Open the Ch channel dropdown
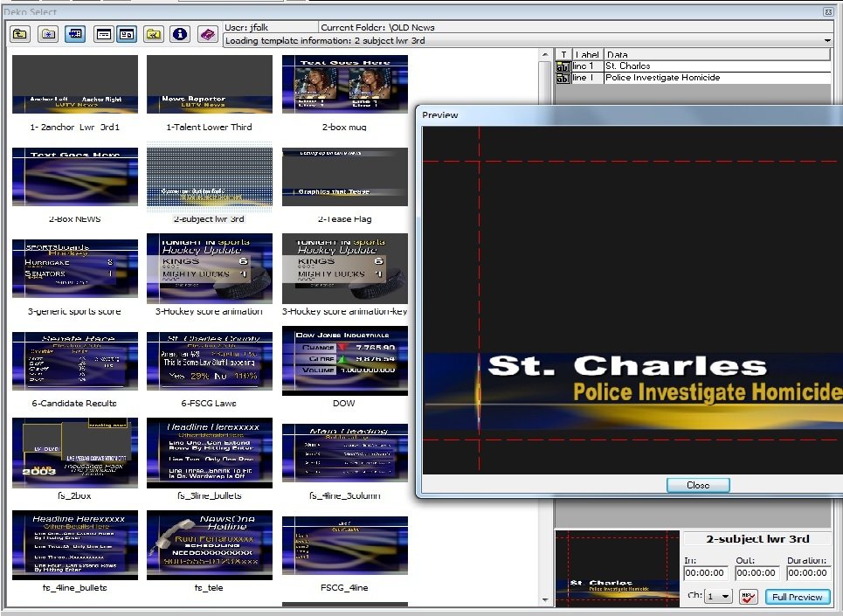 pos(719,596)
